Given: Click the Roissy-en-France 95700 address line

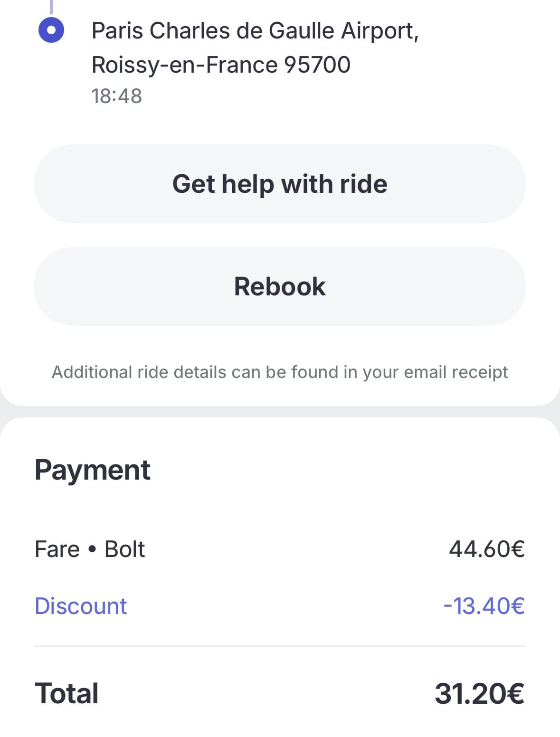Looking at the screenshot, I should [x=221, y=65].
